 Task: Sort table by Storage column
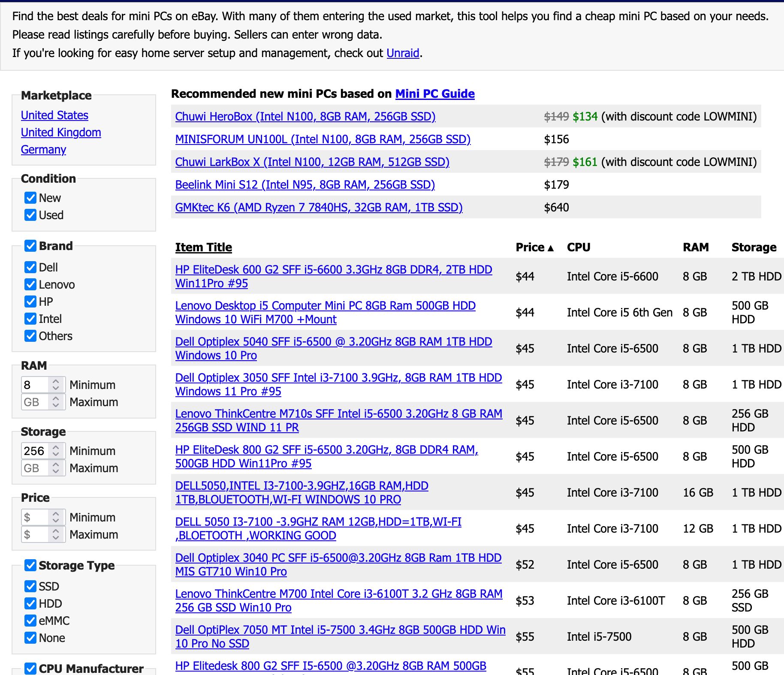754,247
